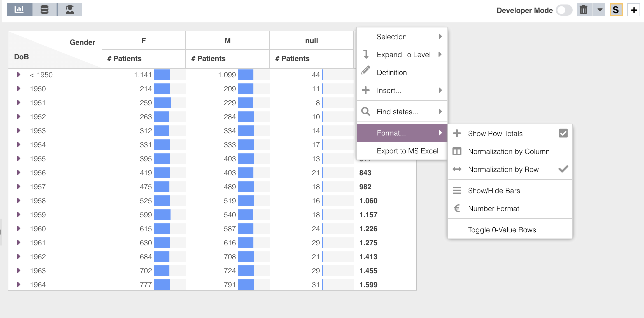Expand the 1964 DoB row
644x318 pixels.
pos(19,285)
